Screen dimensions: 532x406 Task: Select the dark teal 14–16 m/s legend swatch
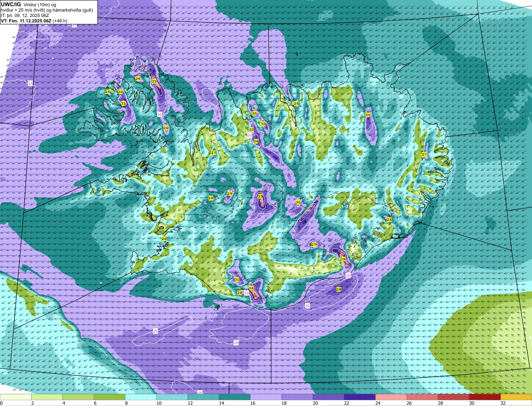(x=235, y=397)
